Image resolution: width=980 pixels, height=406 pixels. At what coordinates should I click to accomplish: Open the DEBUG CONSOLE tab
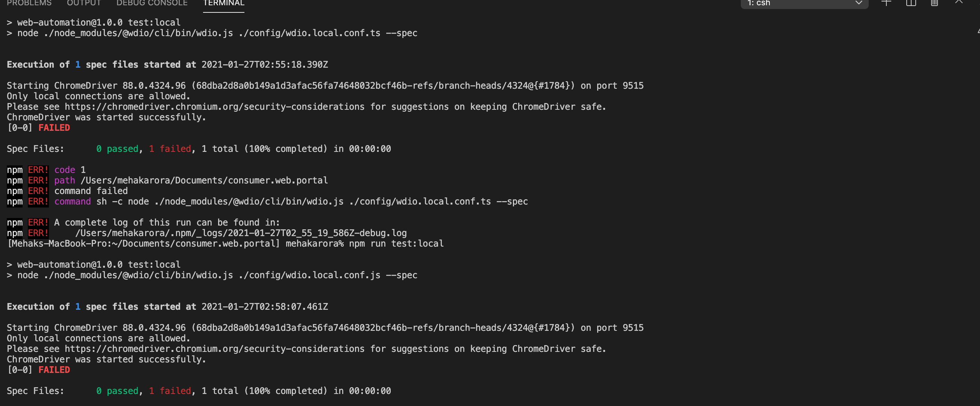[x=152, y=3]
